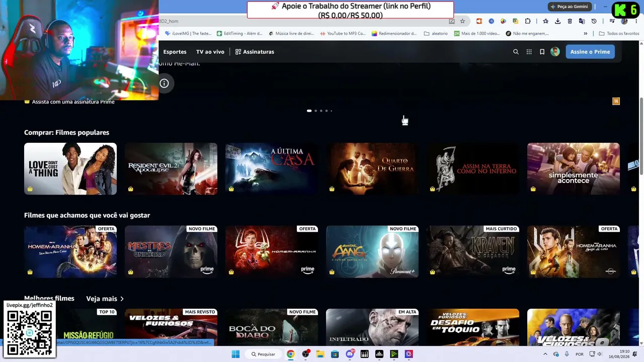Open the translate extension icon
Screen dimensions: 644x362
coord(582,21)
